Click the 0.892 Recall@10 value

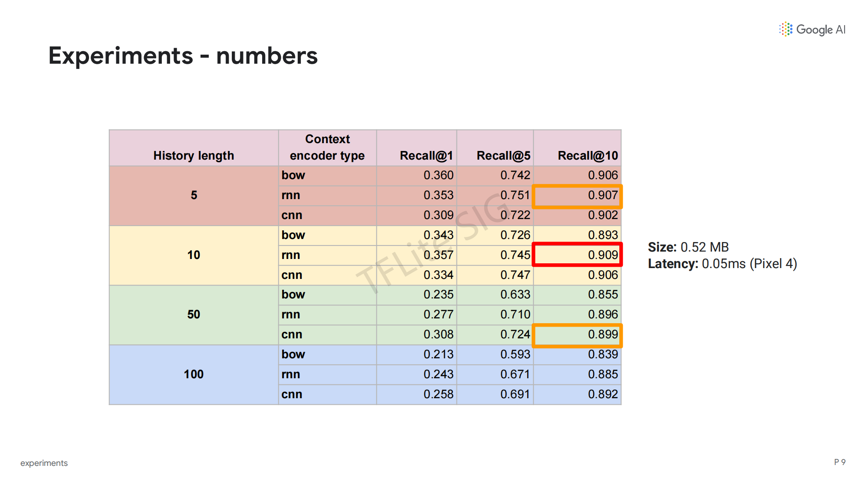click(603, 394)
